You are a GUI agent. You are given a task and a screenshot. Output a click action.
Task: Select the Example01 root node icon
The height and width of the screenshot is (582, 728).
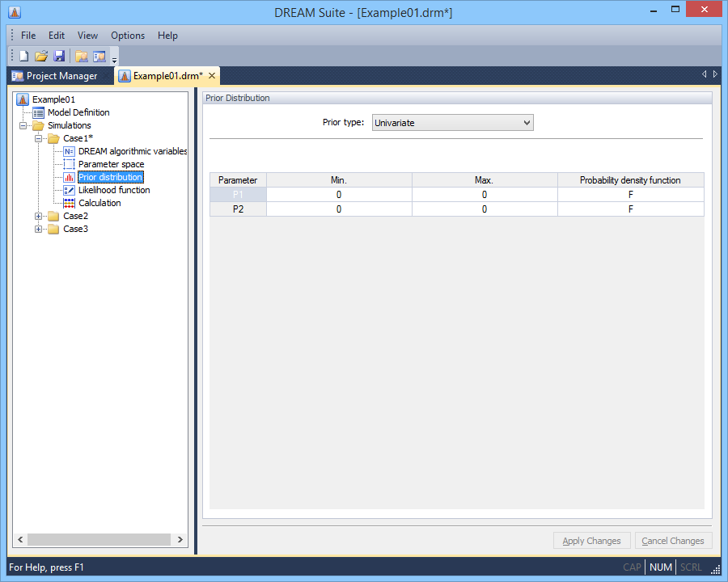click(23, 99)
